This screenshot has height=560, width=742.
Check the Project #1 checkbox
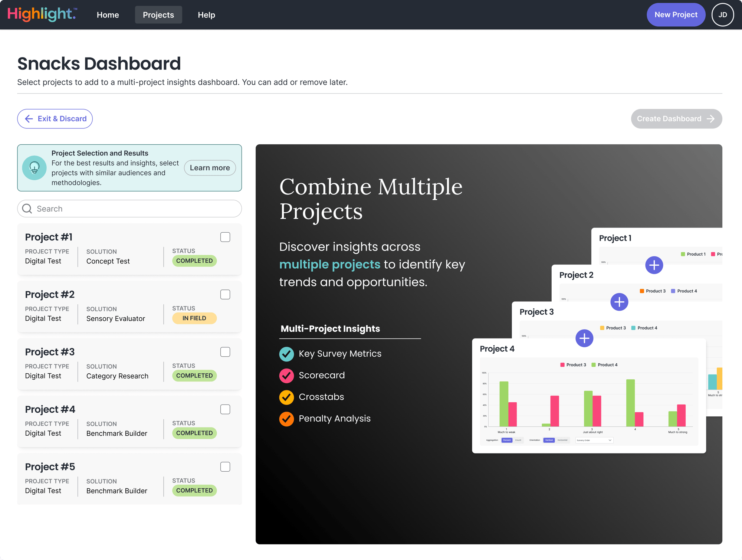coord(225,237)
